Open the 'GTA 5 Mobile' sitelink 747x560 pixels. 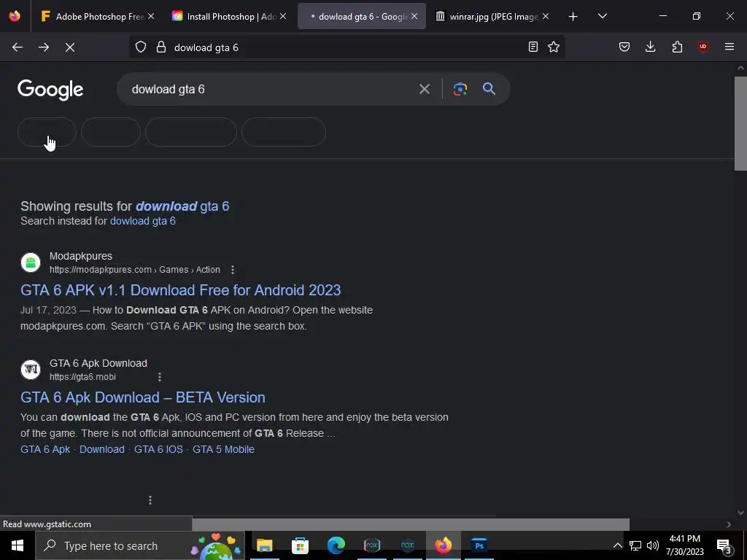[223, 449]
